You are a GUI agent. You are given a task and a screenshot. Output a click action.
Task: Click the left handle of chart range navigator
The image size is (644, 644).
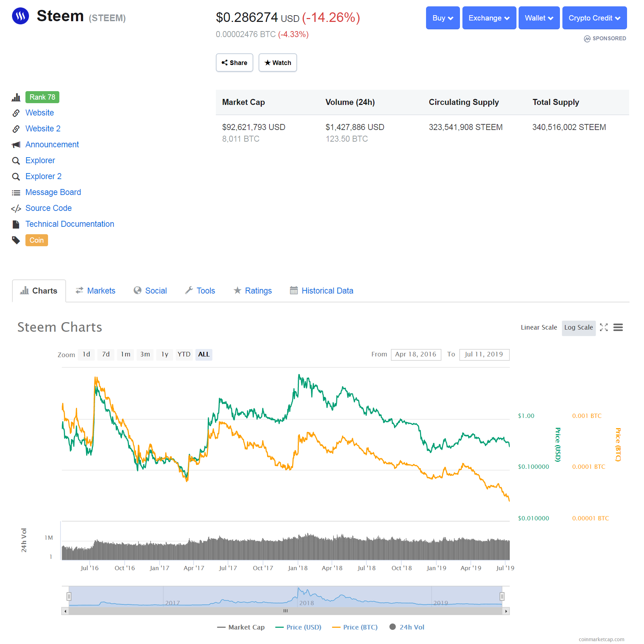[69, 597]
